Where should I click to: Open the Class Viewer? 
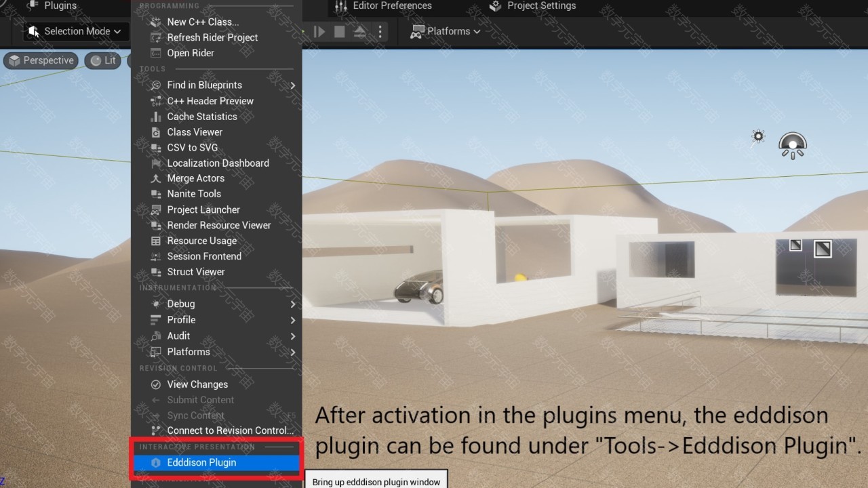(x=216, y=132)
